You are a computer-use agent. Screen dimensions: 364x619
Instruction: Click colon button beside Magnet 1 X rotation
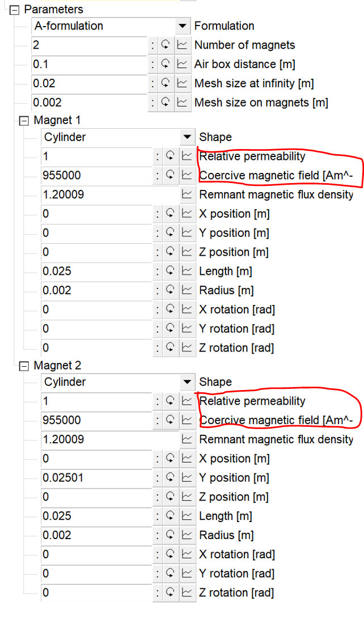[x=158, y=310]
